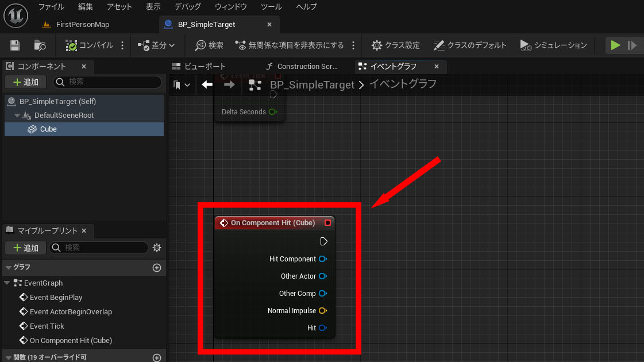Click the navigate forward arrow
The width and height of the screenshot is (644, 362).
pyautogui.click(x=229, y=84)
